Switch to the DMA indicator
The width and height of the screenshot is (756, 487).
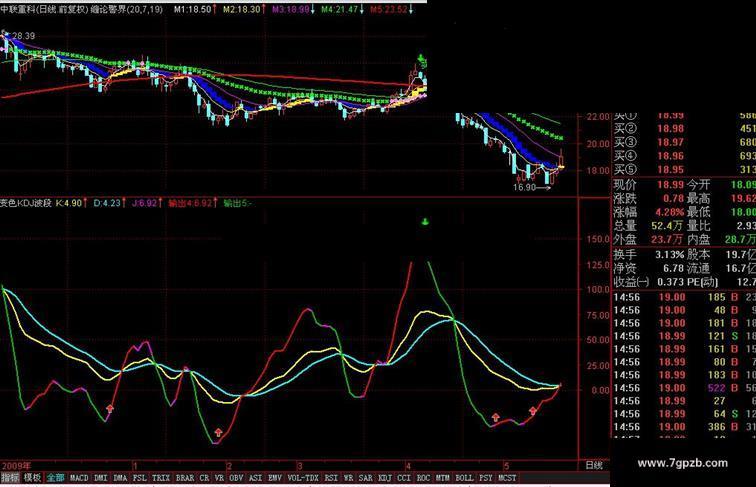tap(120, 478)
